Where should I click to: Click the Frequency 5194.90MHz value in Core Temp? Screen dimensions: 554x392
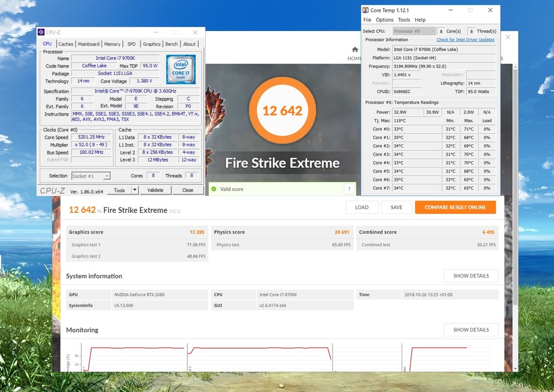pos(444,66)
